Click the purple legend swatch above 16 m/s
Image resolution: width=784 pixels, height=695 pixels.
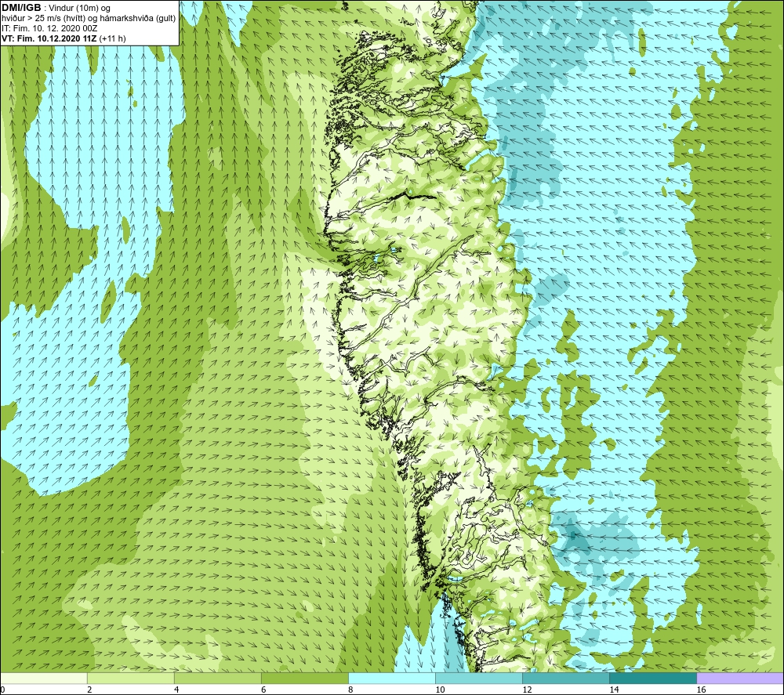pyautogui.click(x=740, y=678)
